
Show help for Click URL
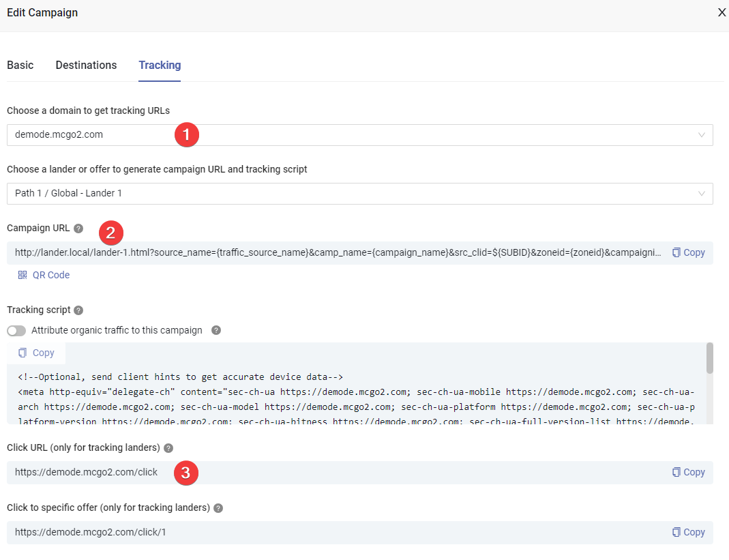[x=168, y=448]
